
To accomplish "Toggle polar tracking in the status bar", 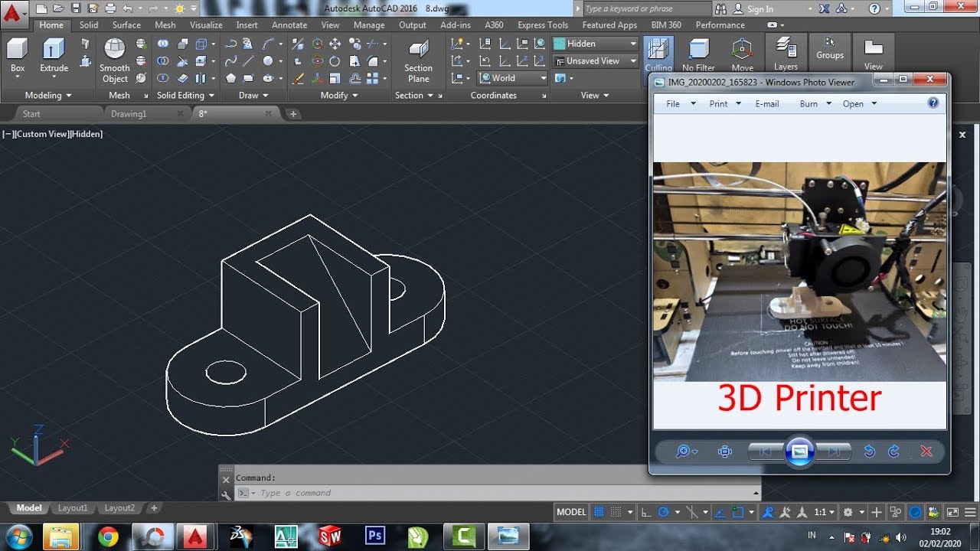I will pos(664,512).
